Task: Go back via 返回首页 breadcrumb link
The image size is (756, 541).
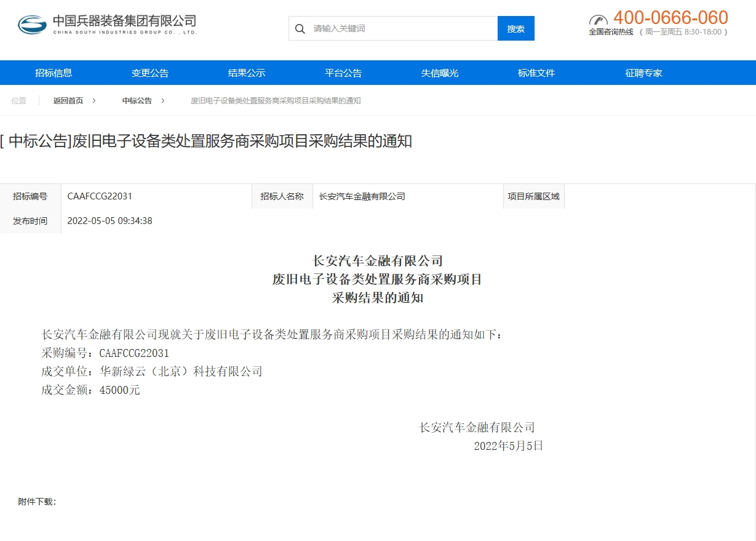Action: [68, 100]
